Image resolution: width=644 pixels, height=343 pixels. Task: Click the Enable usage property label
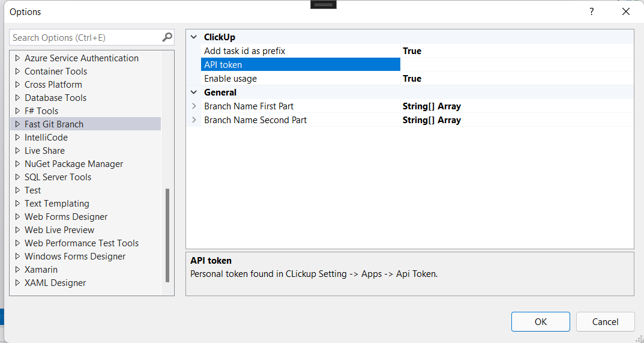point(230,79)
